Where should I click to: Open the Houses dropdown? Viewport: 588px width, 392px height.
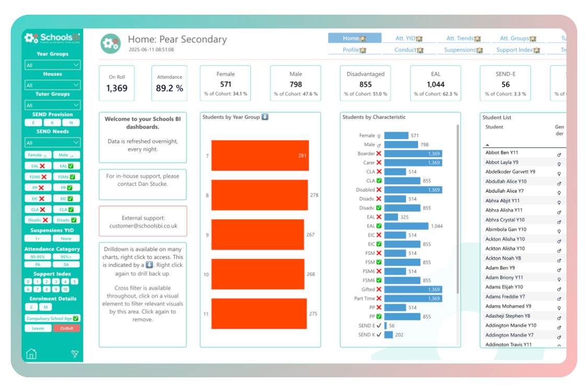(52, 84)
